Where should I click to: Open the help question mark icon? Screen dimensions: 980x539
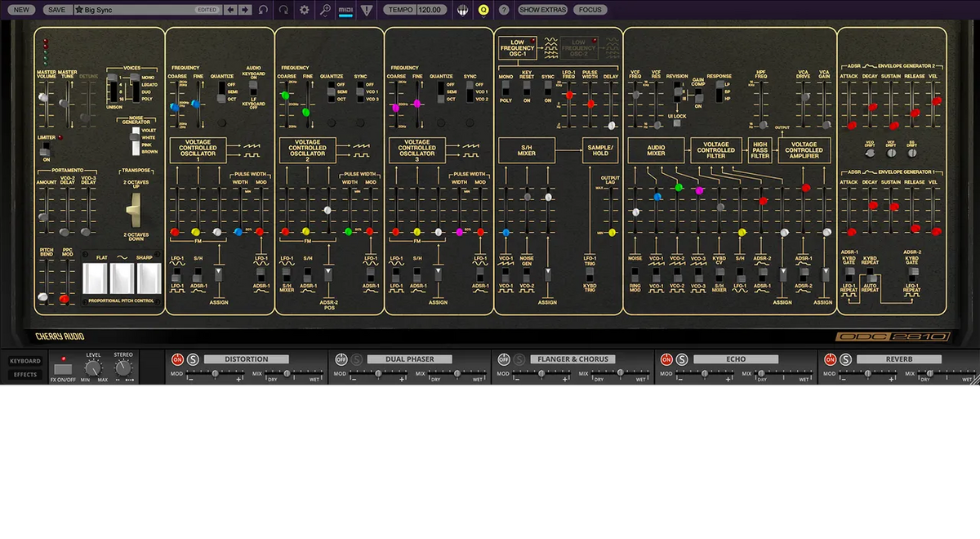504,10
